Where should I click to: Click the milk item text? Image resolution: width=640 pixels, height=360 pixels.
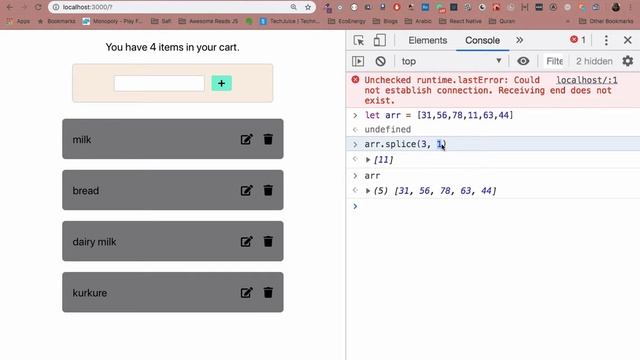82,140
